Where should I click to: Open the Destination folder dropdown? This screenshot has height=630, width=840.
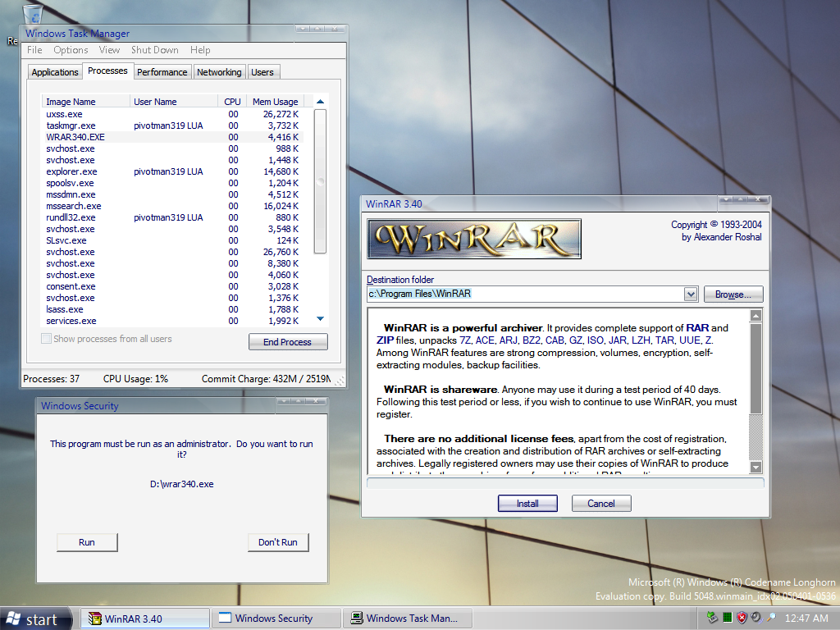690,294
